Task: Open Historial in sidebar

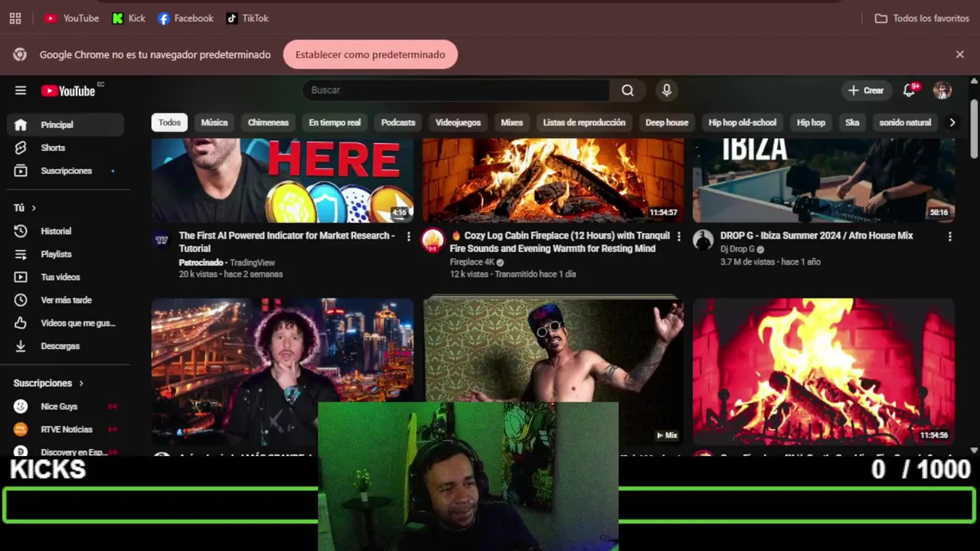Action: coord(65,231)
